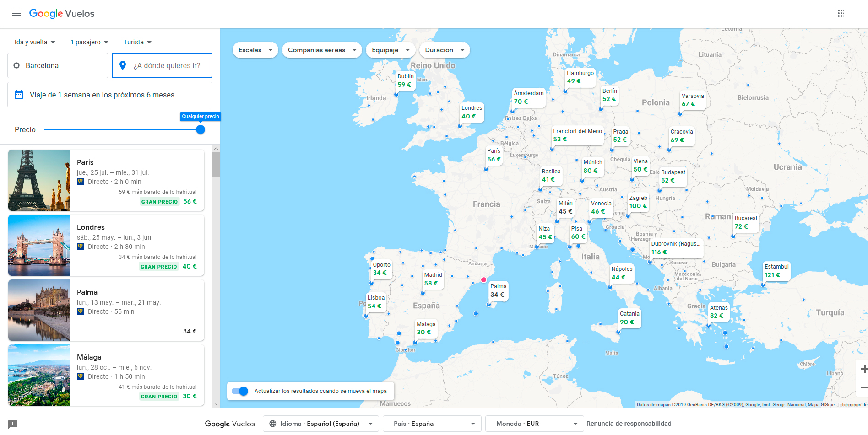Click the Lisboa 54 € map marker
The width and height of the screenshot is (868, 435).
pyautogui.click(x=376, y=302)
